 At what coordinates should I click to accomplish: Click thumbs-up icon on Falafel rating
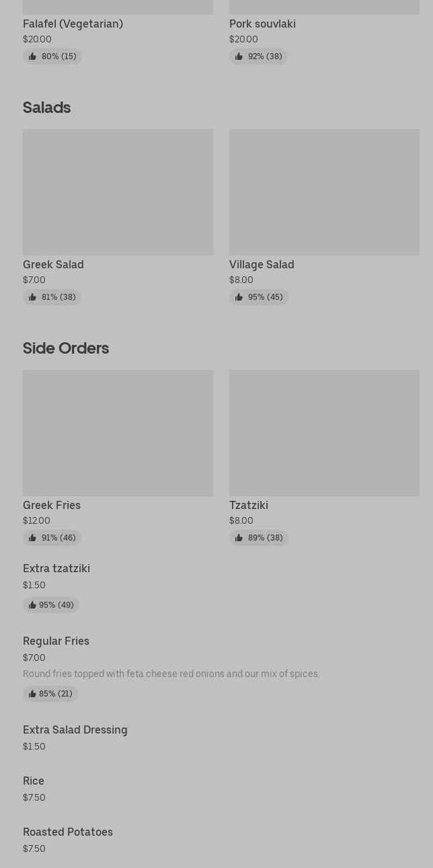pos(32,56)
